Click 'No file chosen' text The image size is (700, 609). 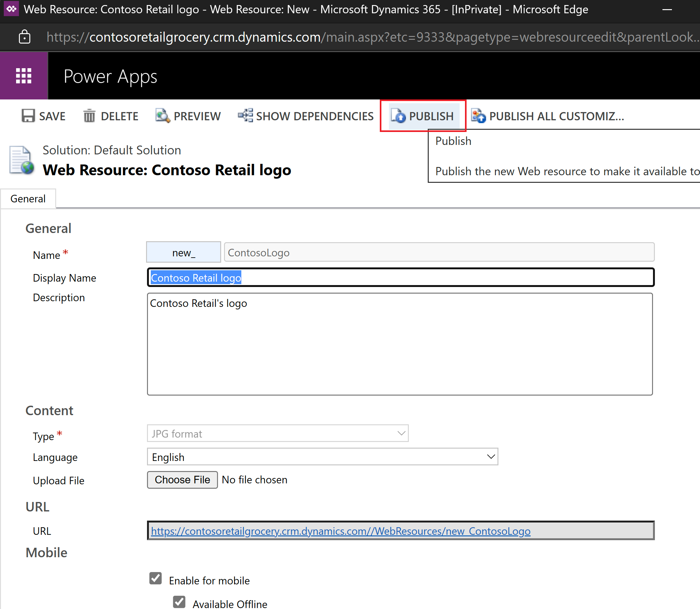(255, 480)
